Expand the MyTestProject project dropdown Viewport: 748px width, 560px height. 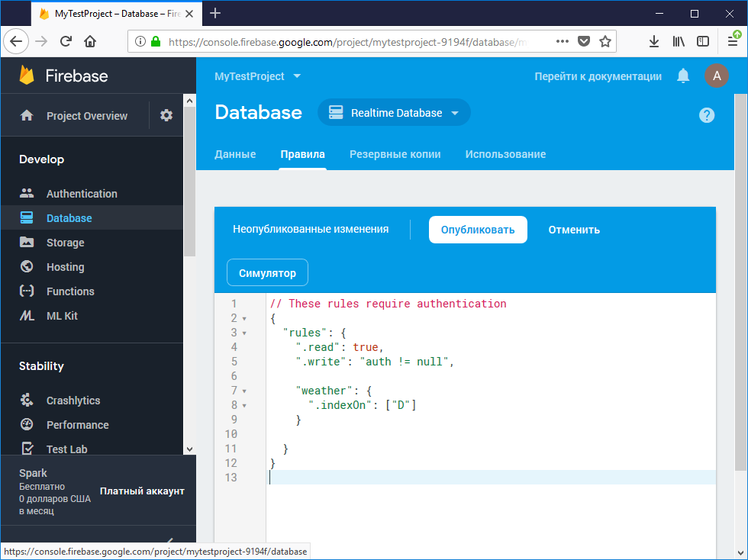[258, 76]
